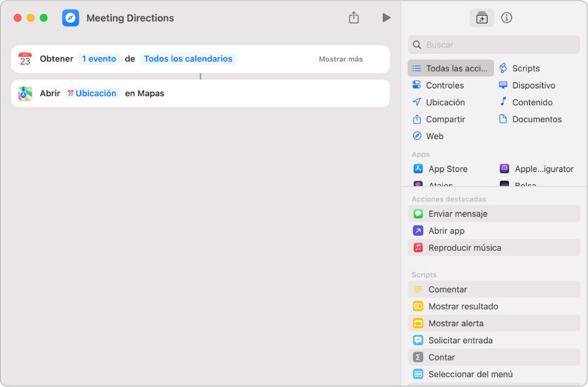The width and height of the screenshot is (588, 387).
Task: Click the share icon in the toolbar
Action: [354, 18]
